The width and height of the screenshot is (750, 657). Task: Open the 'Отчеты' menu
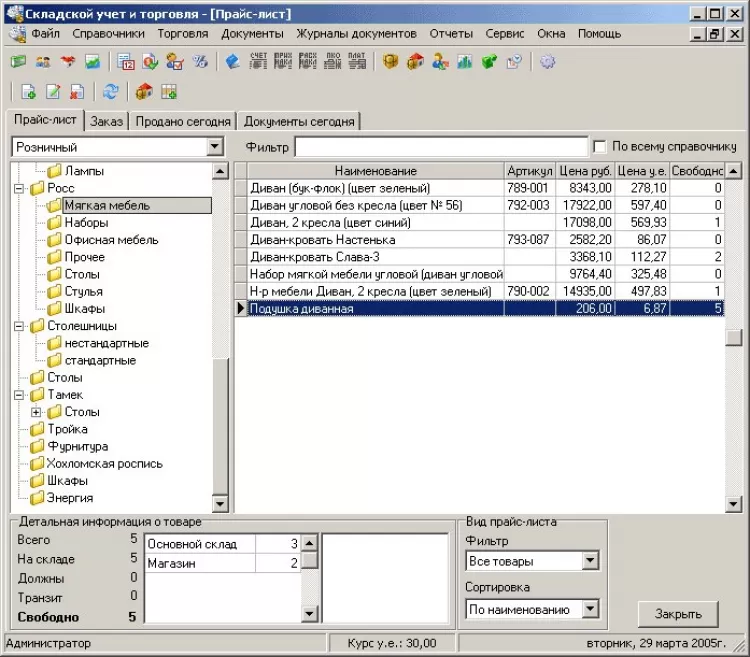451,33
